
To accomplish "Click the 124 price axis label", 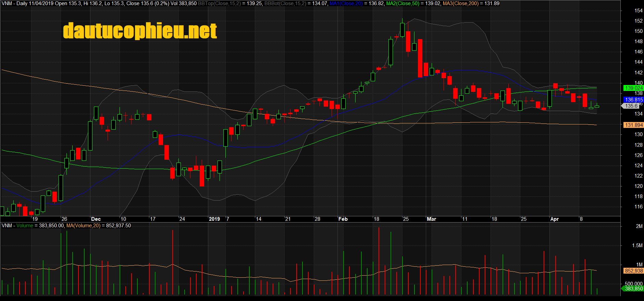I will (x=639, y=166).
